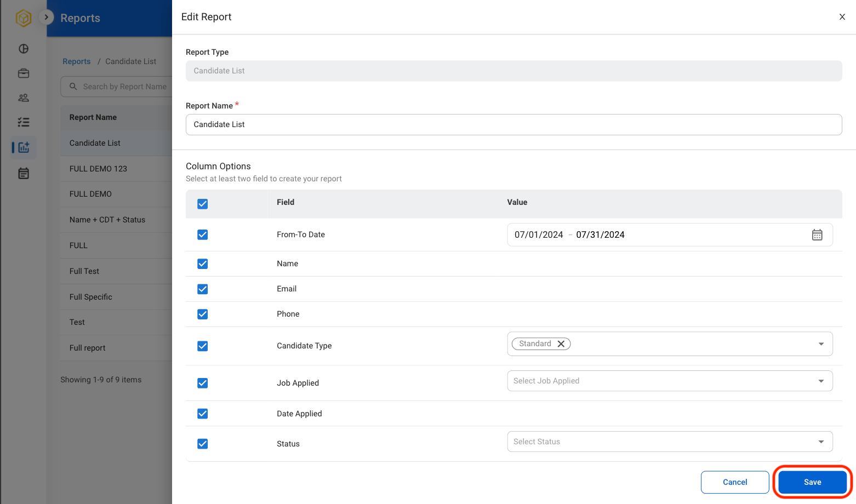856x504 pixels.
Task: Open the reports chart sidebar icon
Action: pyautogui.click(x=24, y=147)
